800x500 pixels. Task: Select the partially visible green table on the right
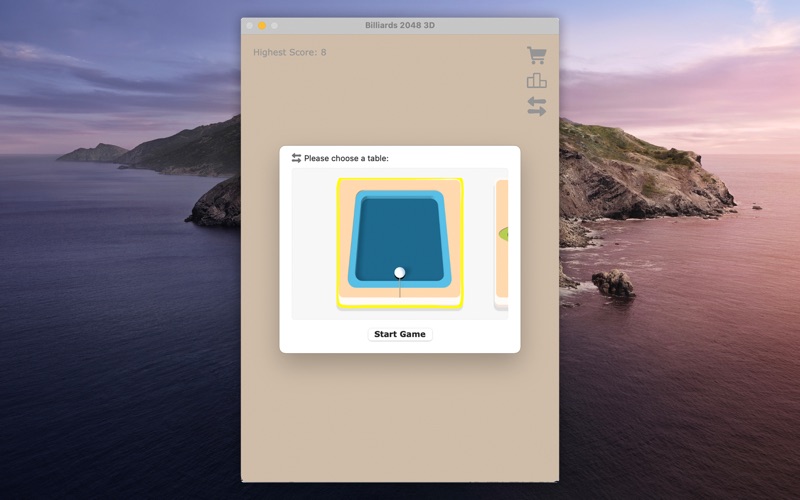[x=502, y=238]
